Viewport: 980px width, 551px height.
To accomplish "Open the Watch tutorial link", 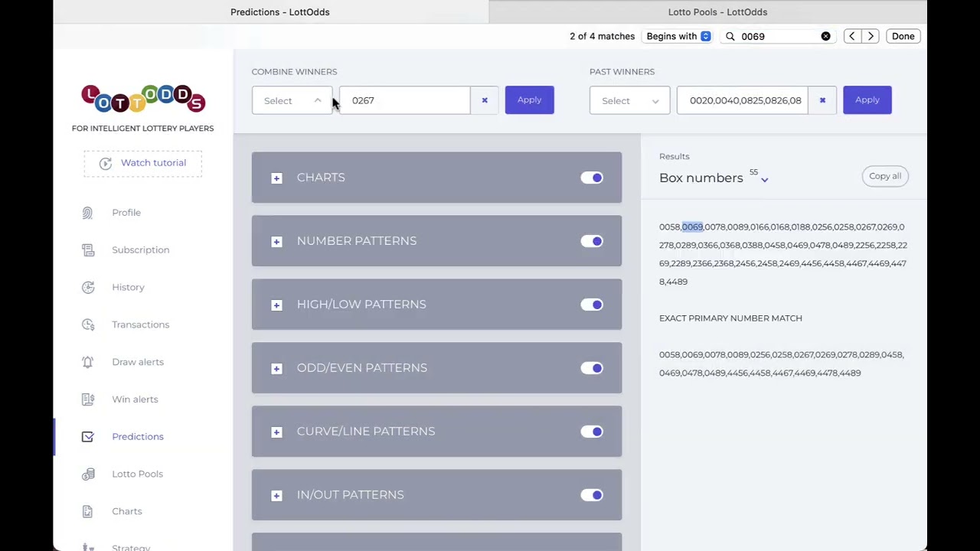I will 153,163.
